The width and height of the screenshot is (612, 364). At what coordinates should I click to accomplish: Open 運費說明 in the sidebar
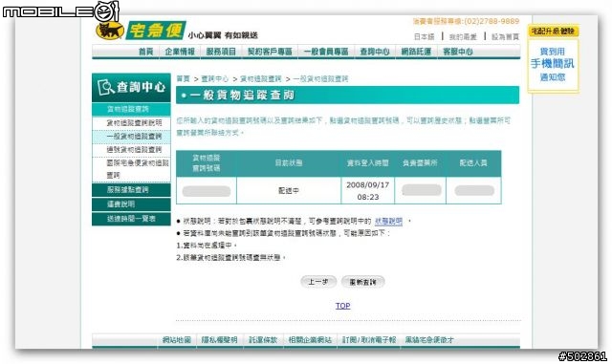(x=131, y=204)
